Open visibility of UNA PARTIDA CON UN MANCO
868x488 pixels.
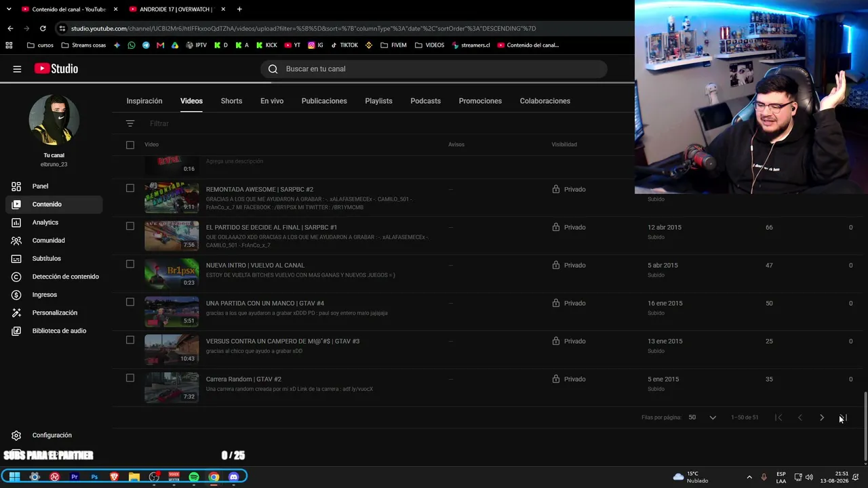(x=569, y=303)
